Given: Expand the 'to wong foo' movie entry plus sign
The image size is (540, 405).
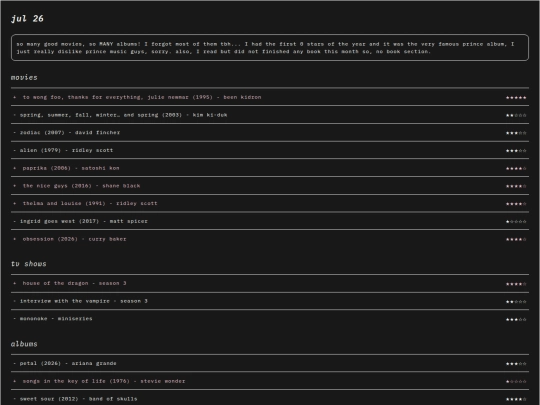Looking at the screenshot, I should point(14,97).
